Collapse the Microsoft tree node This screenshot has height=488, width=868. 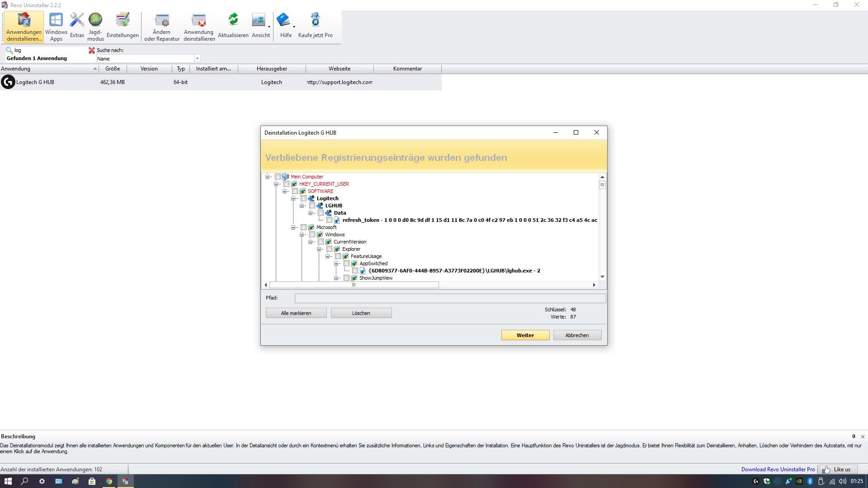293,227
